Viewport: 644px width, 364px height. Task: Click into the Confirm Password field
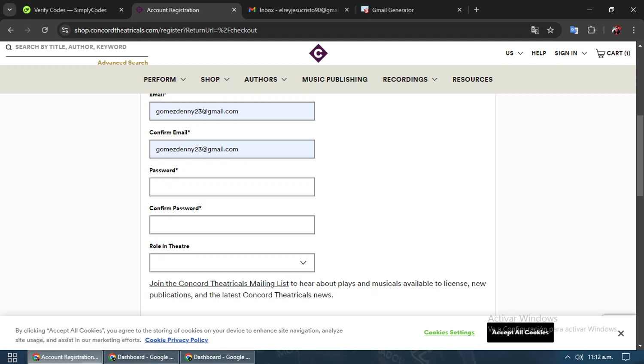point(232,225)
